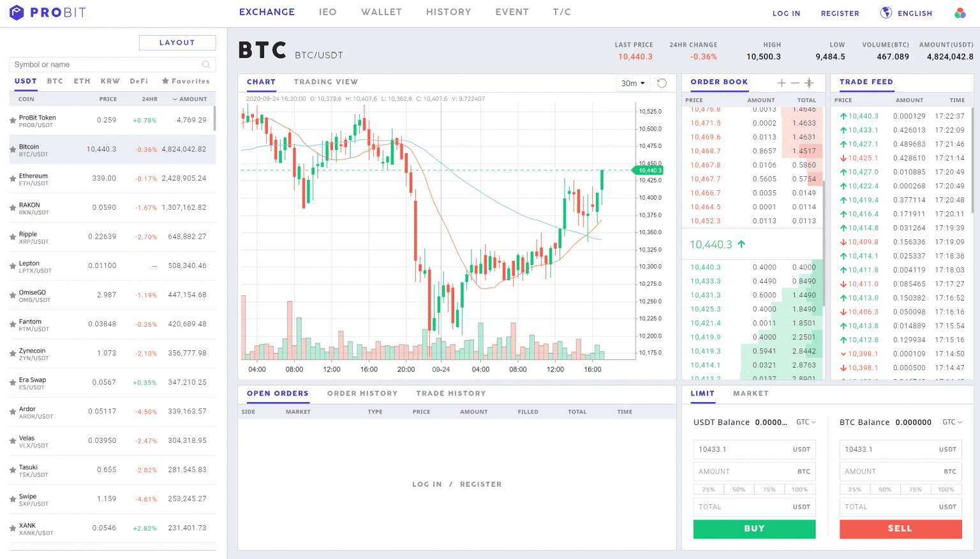
Task: Select the 10,467.8 ask price in order book
Action: [705, 165]
